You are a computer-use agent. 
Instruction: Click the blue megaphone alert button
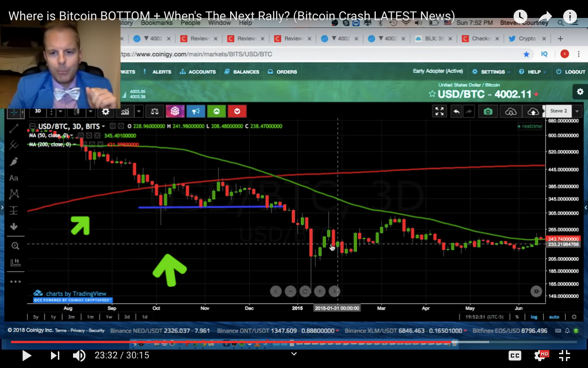(196, 111)
